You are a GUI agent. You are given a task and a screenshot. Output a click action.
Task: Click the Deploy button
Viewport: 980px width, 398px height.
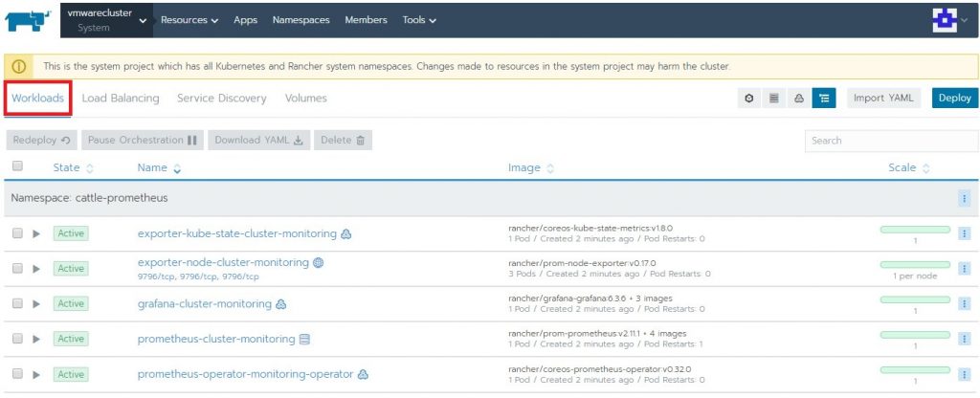coord(955,99)
